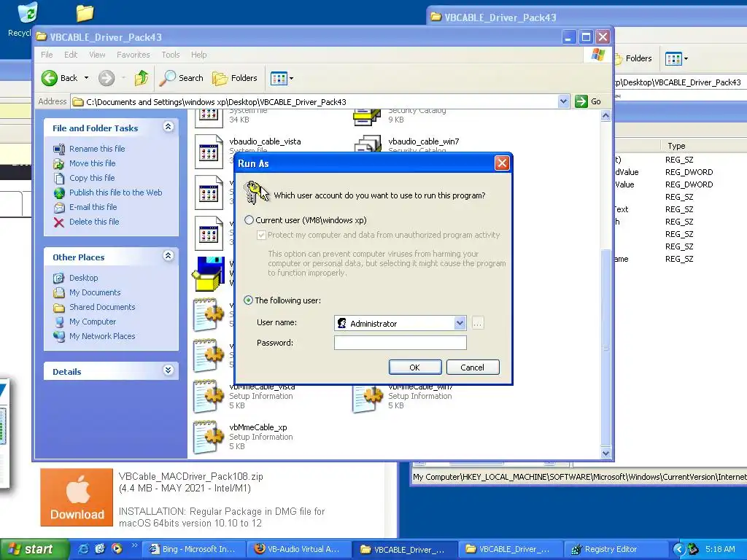Open the File menu
Image resolution: width=747 pixels, height=560 pixels.
(x=47, y=55)
